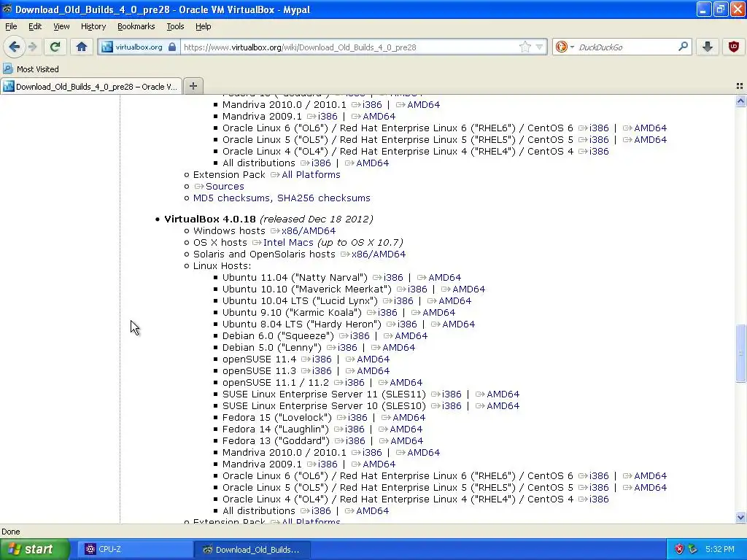Download Fedora 15 Lovelock i386
Image resolution: width=747 pixels, height=560 pixels.
(357, 418)
